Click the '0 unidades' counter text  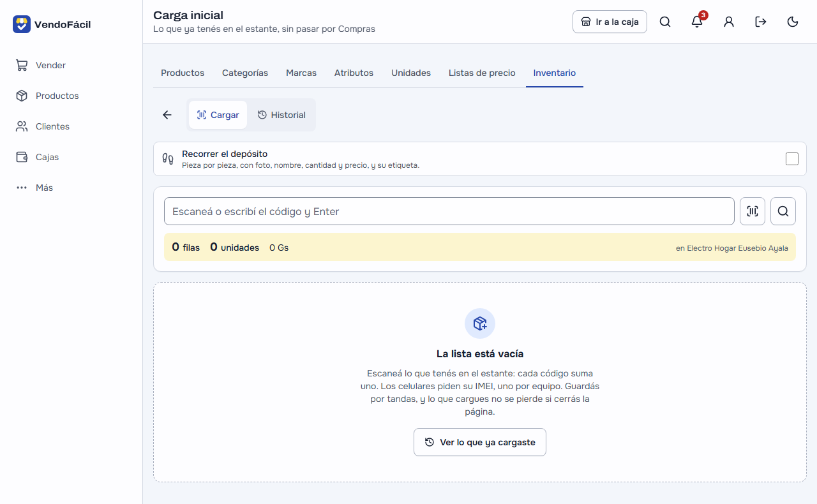234,248
